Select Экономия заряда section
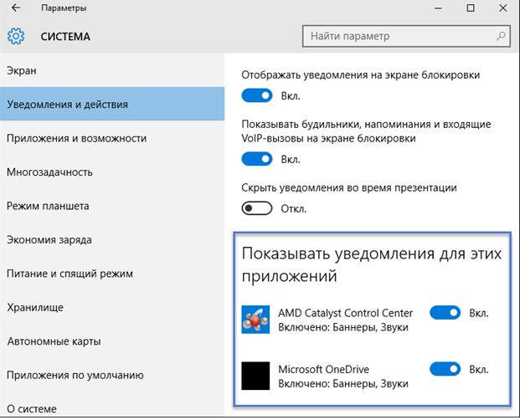Screen dimensions: 520x420 pos(112,239)
